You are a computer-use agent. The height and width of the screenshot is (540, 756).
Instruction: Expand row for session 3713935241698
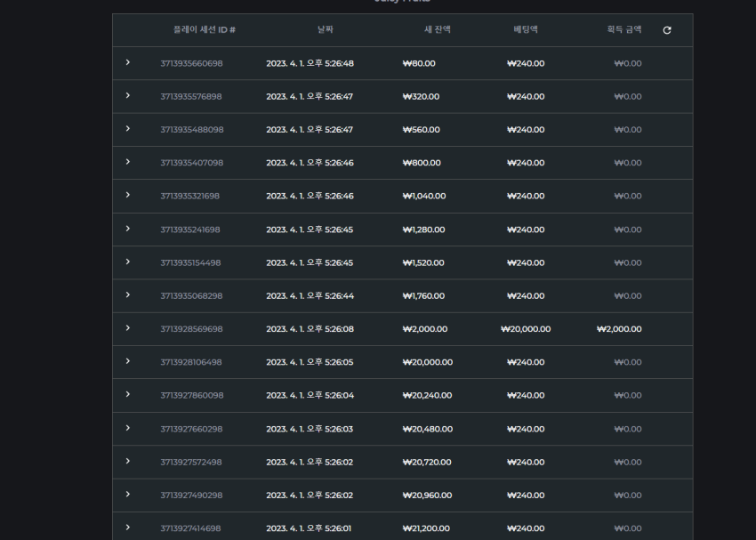(128, 229)
